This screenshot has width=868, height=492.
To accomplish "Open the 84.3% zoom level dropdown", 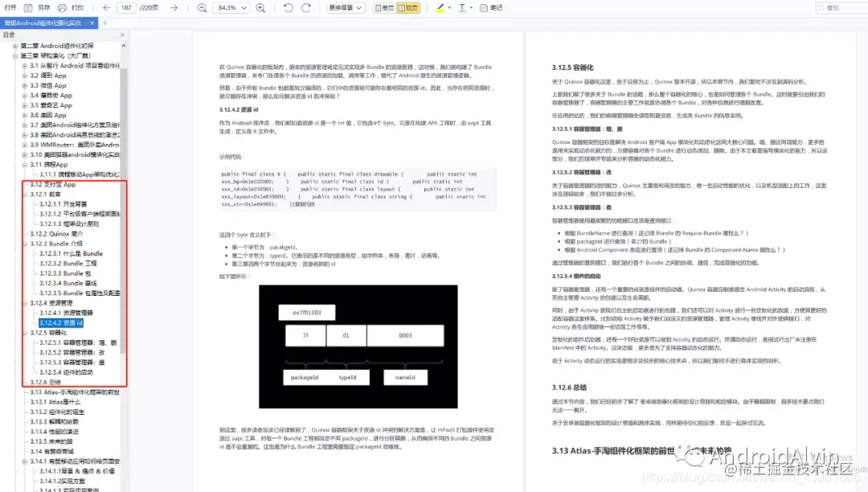I will [231, 7].
